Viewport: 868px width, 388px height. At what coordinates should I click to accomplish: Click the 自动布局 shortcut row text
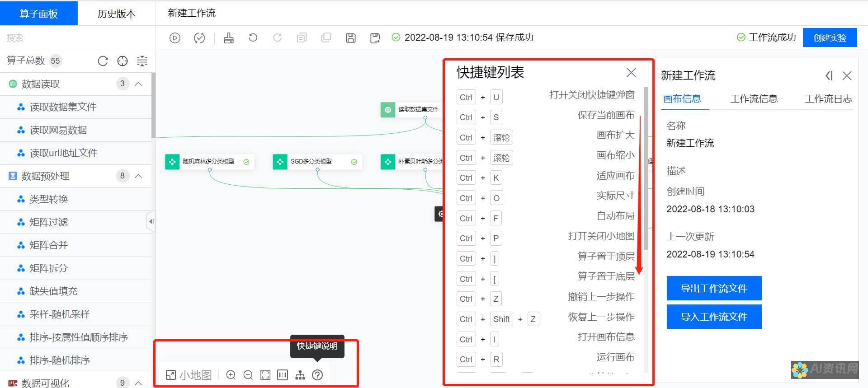point(615,216)
